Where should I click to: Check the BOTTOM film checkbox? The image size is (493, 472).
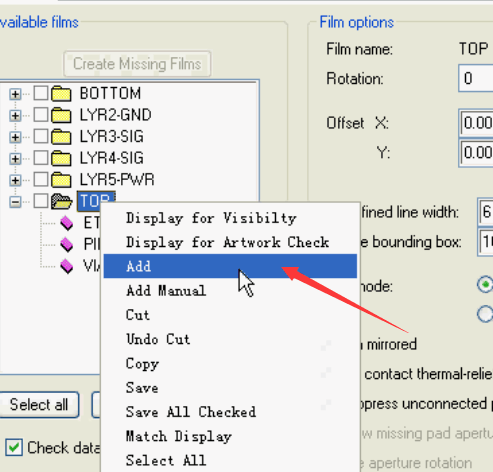click(x=41, y=94)
